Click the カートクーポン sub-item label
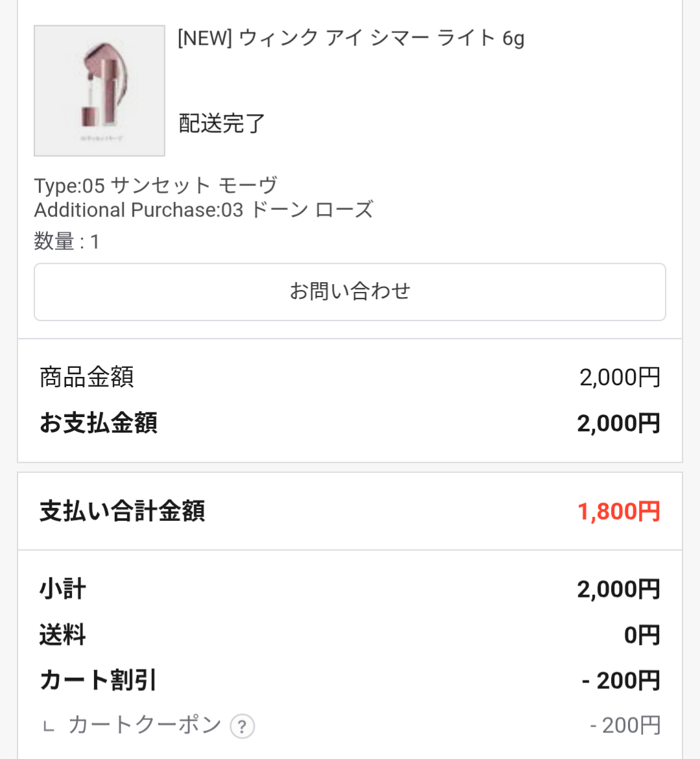This screenshot has width=700, height=759. [x=145, y=725]
